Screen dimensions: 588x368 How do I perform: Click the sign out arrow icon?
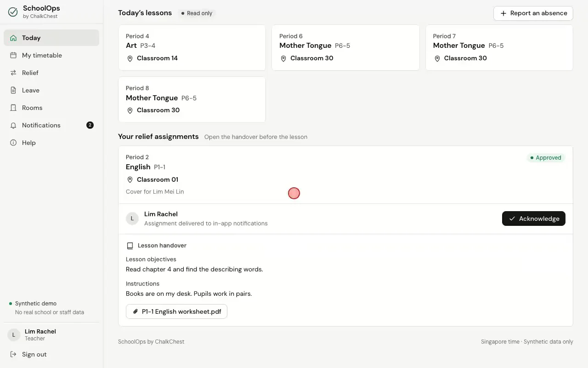click(x=13, y=354)
